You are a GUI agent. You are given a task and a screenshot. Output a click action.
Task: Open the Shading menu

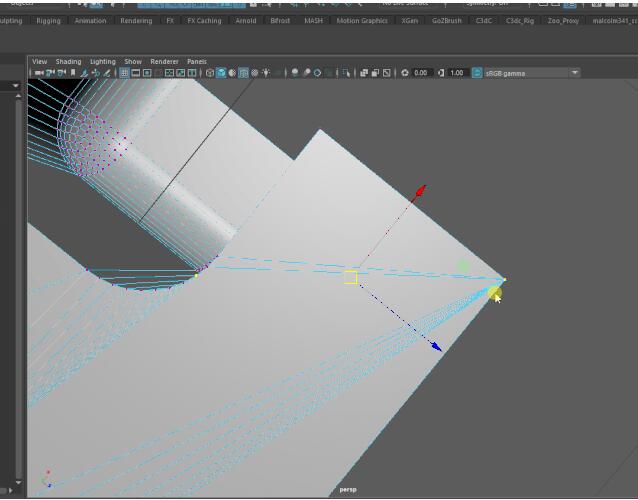click(x=68, y=62)
